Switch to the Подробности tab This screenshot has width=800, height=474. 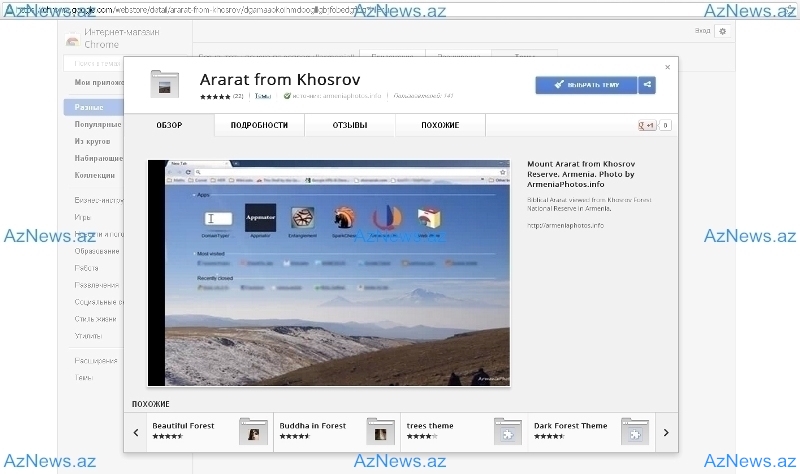pyautogui.click(x=259, y=126)
